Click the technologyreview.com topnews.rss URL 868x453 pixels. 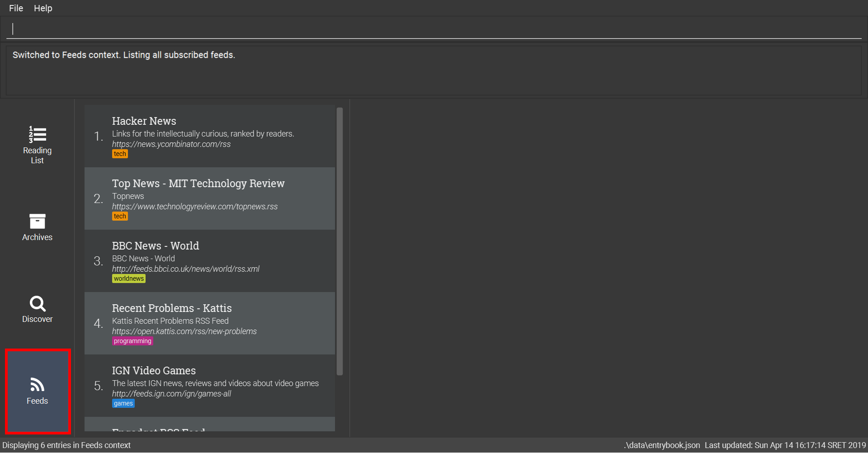195,207
